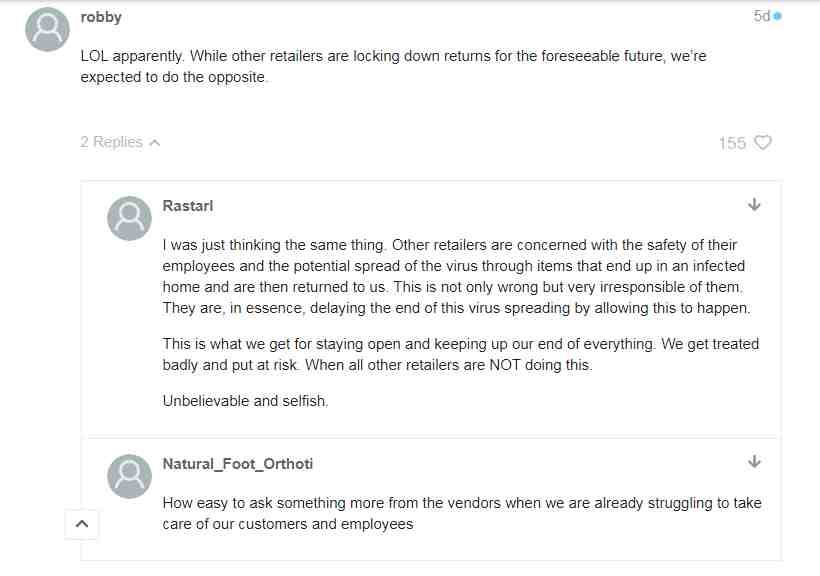Click Natural_Foot_Orthoti's avatar image
The image size is (820, 576).
129,476
